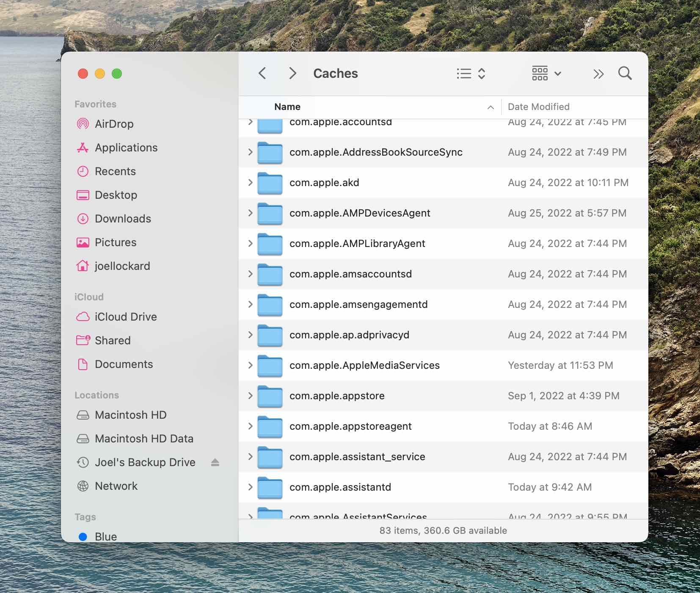Expand the com.apple.AMPLibraryAgent folder

click(x=250, y=243)
